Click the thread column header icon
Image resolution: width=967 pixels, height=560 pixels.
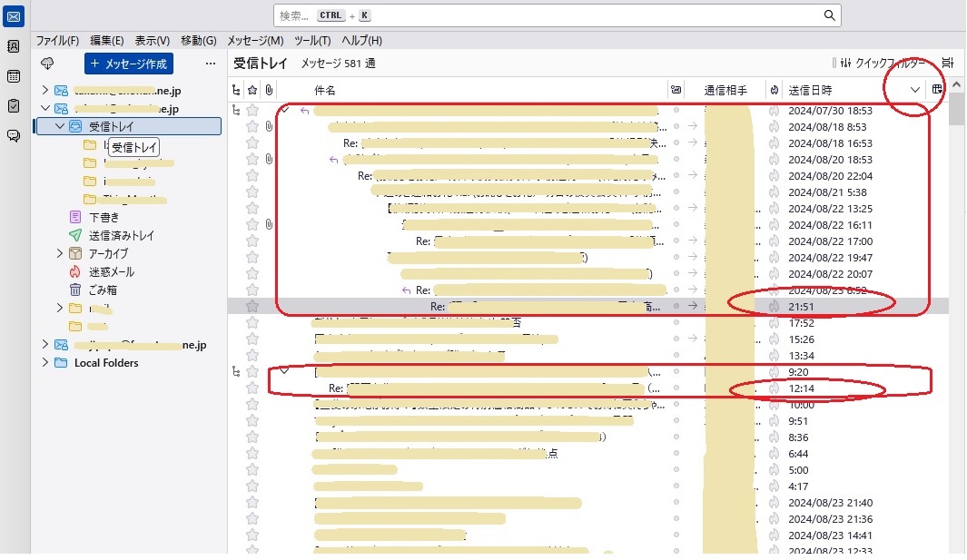(x=237, y=90)
